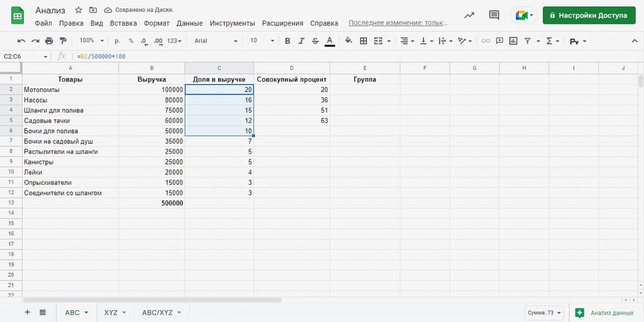This screenshot has height=322, width=644.
Task: Click the insert link icon
Action: (x=486, y=41)
